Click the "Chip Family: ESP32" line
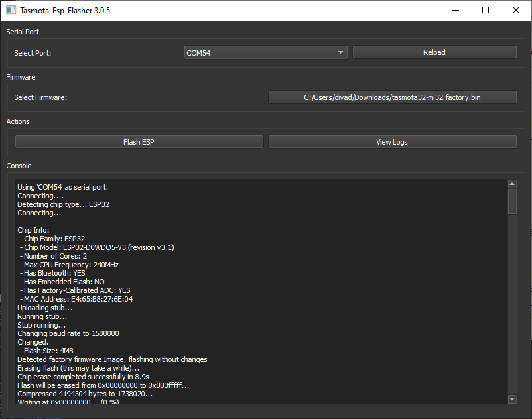The image size is (532, 419). [52, 239]
